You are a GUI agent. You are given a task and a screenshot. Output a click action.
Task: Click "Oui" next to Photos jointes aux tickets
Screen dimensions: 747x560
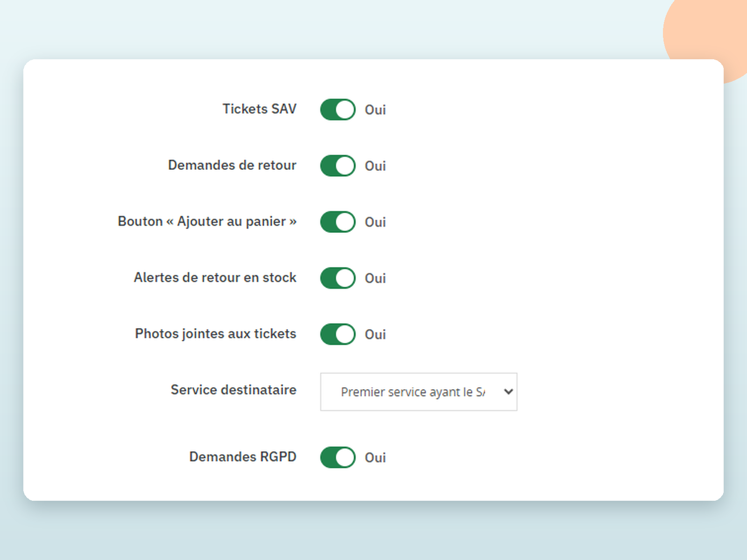(375, 334)
